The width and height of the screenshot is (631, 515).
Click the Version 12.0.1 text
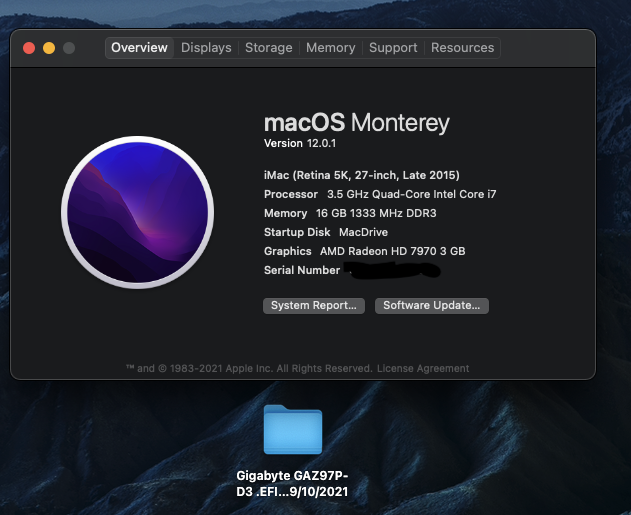pos(300,143)
